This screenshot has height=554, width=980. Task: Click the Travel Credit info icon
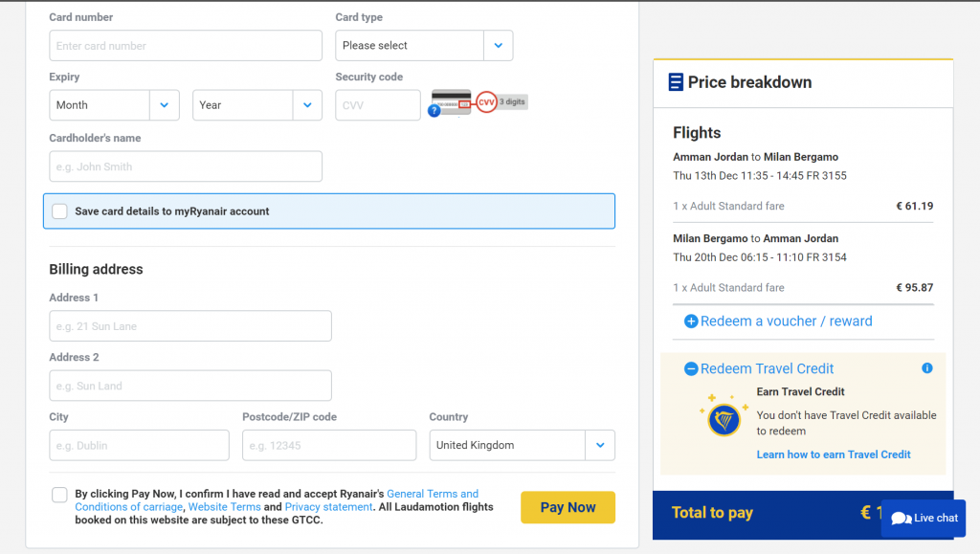[926, 368]
